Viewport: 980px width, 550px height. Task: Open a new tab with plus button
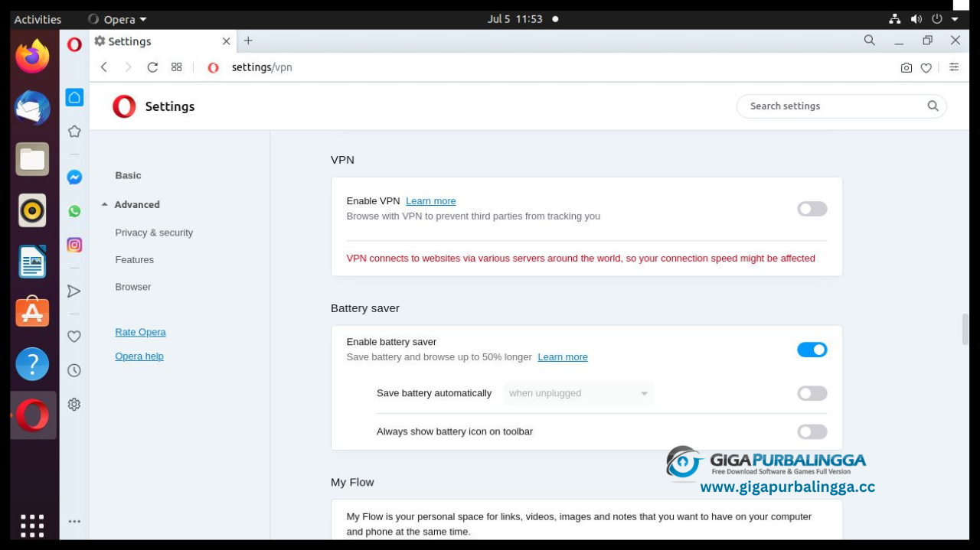pyautogui.click(x=248, y=41)
